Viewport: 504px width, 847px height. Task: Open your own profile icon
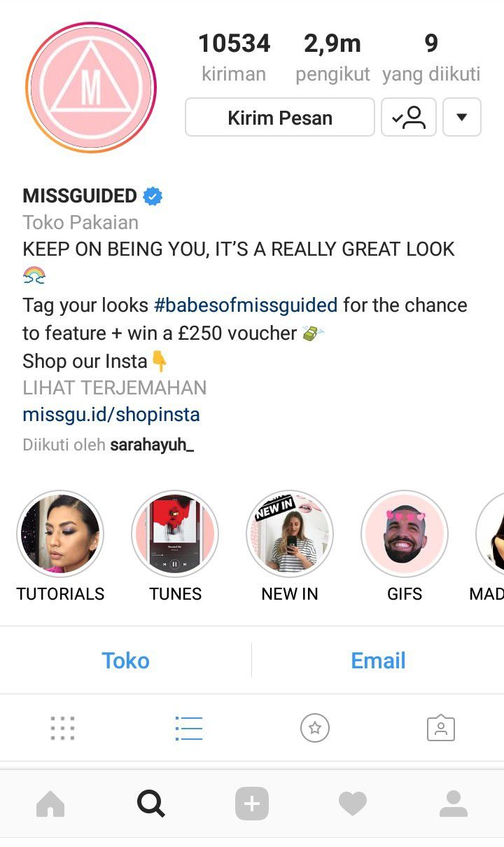tap(454, 804)
